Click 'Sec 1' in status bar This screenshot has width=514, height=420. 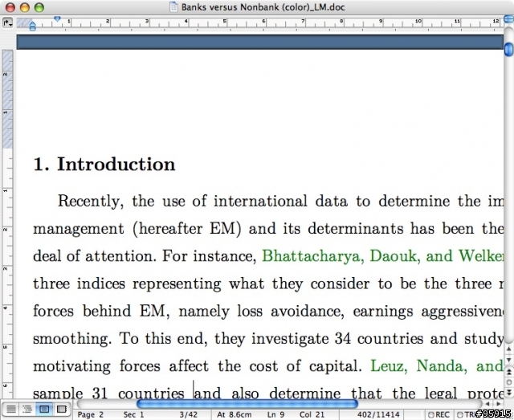[x=133, y=414]
